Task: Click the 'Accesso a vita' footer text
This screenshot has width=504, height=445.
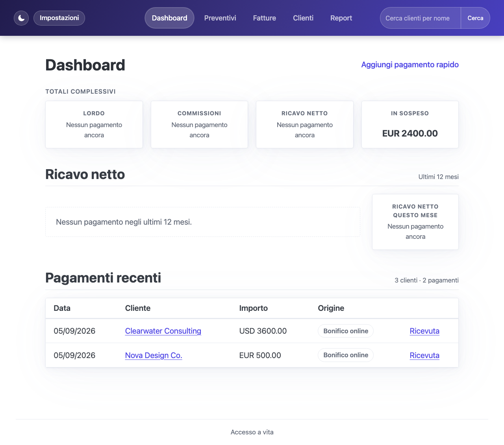Action: pos(252,432)
